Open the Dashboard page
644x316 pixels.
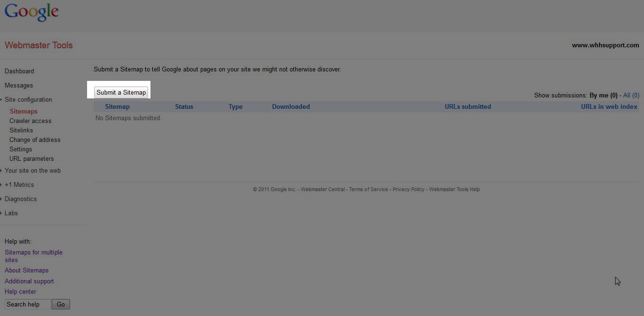[19, 71]
